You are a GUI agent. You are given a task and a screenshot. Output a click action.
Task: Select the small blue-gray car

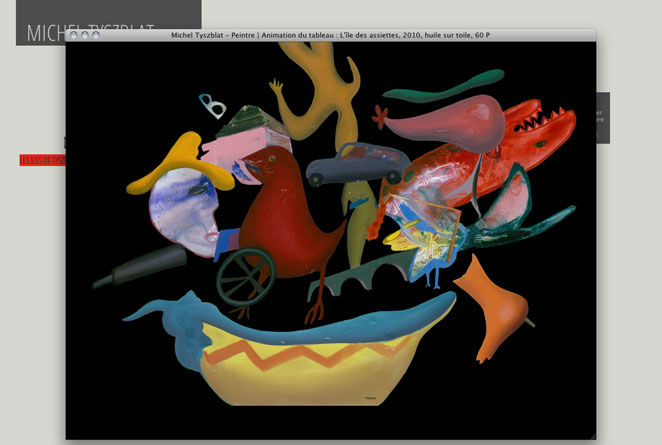coord(356,163)
